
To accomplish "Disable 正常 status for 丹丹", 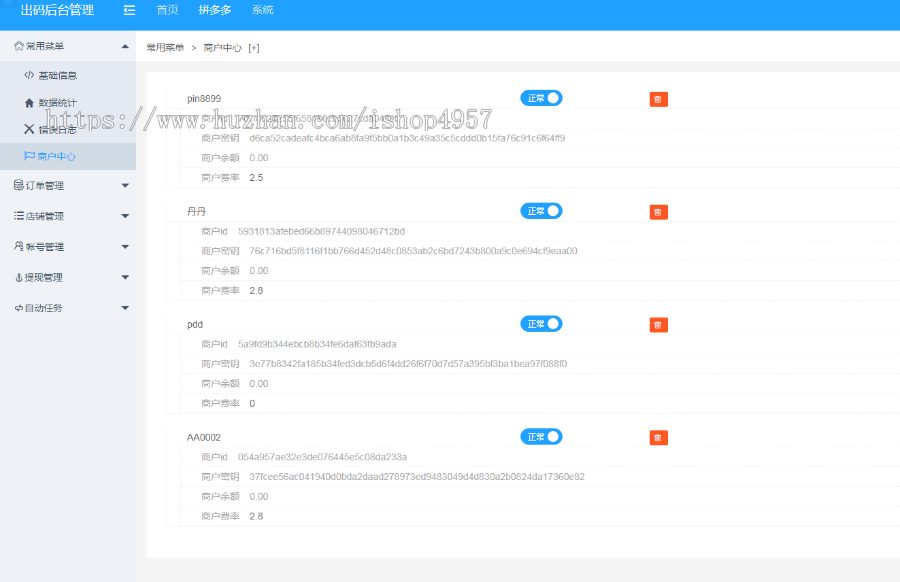I will point(540,211).
